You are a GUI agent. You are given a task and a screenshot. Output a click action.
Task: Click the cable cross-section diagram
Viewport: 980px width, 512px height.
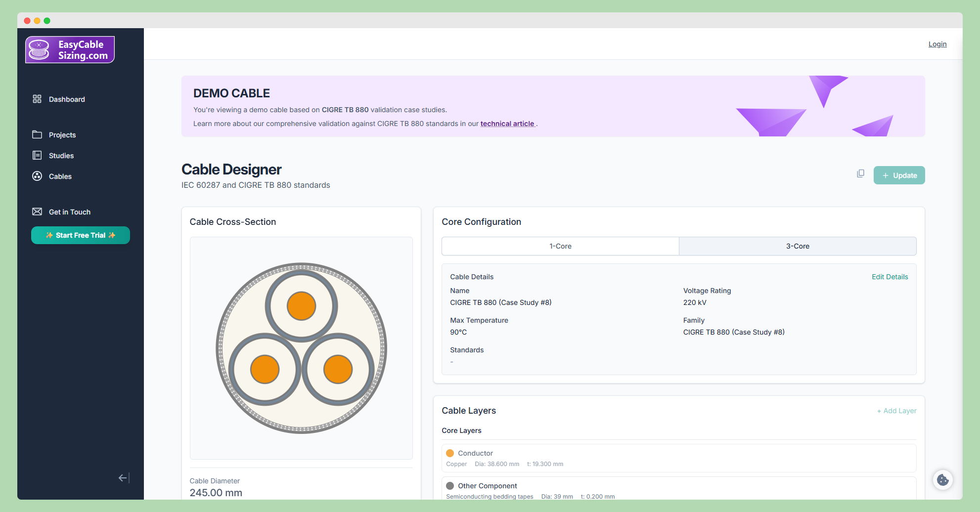pyautogui.click(x=301, y=348)
